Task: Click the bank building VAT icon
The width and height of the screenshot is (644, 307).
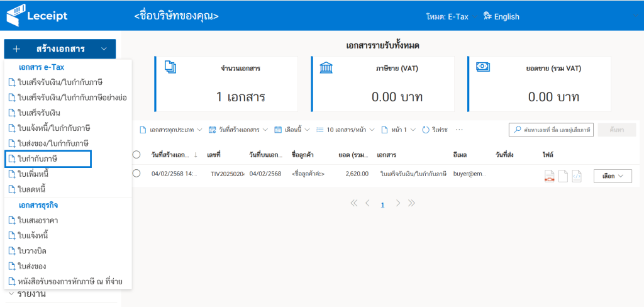Action: pyautogui.click(x=326, y=67)
